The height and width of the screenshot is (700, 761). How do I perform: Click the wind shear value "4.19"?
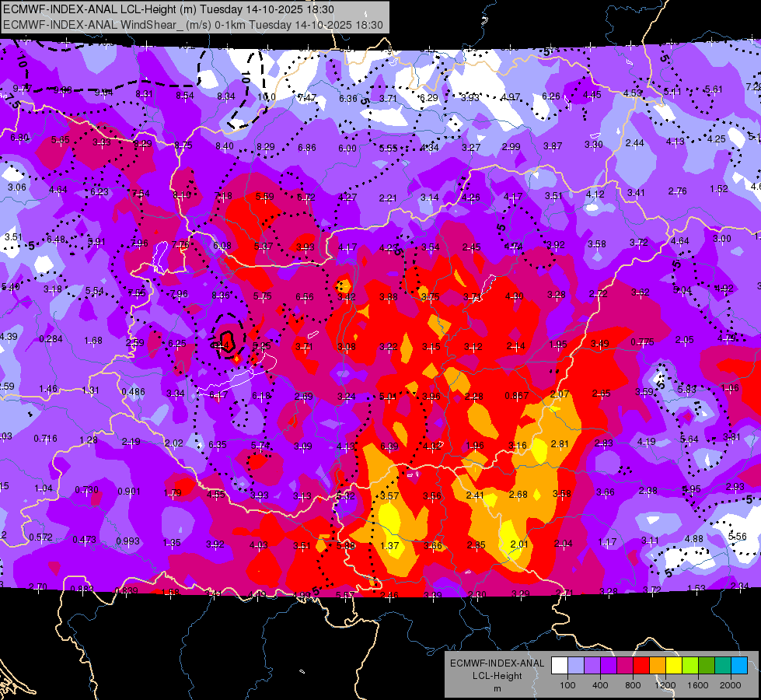click(647, 442)
